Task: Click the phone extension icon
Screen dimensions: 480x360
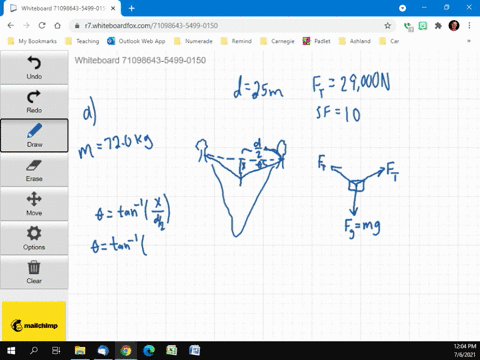Action: [x=408, y=26]
